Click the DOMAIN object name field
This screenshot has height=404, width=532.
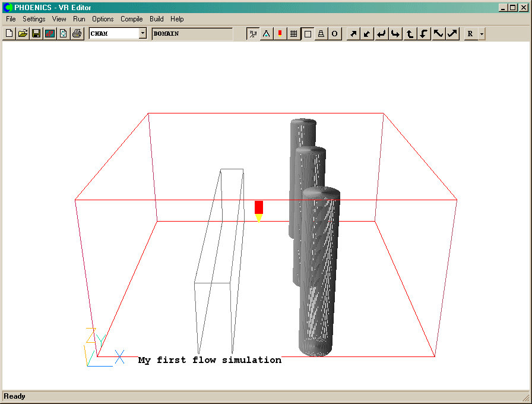(192, 34)
